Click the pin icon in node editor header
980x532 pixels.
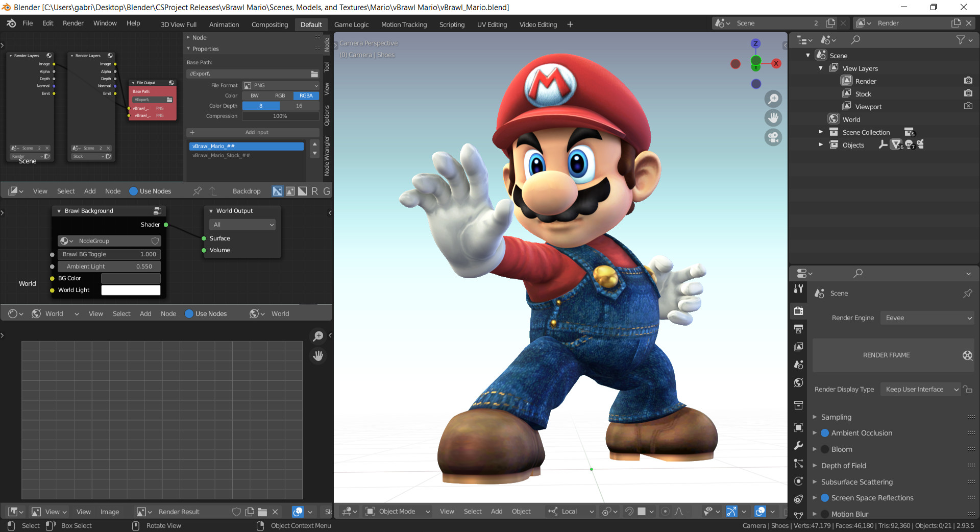(x=197, y=191)
